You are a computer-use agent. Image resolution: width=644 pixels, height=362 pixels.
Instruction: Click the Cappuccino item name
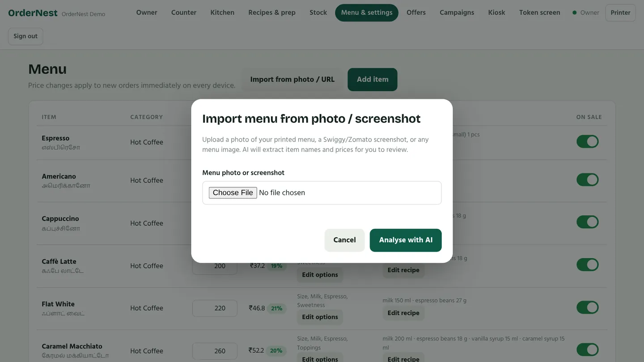[60, 219]
